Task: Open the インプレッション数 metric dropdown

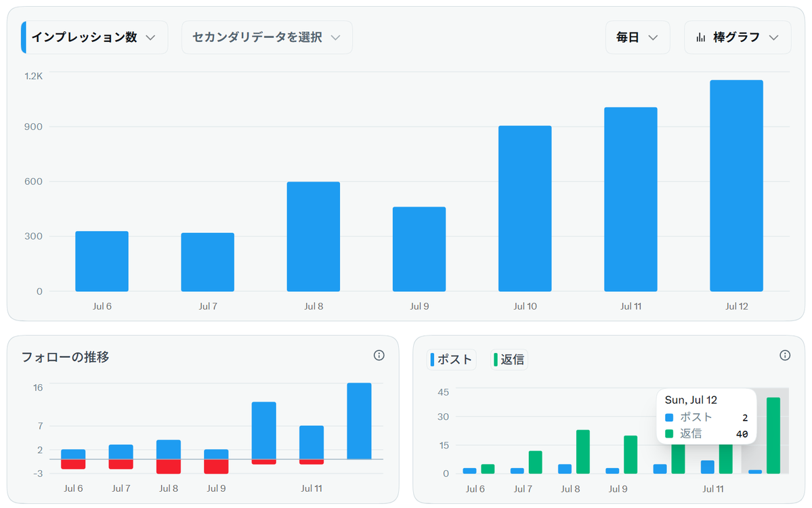Action: pyautogui.click(x=95, y=37)
